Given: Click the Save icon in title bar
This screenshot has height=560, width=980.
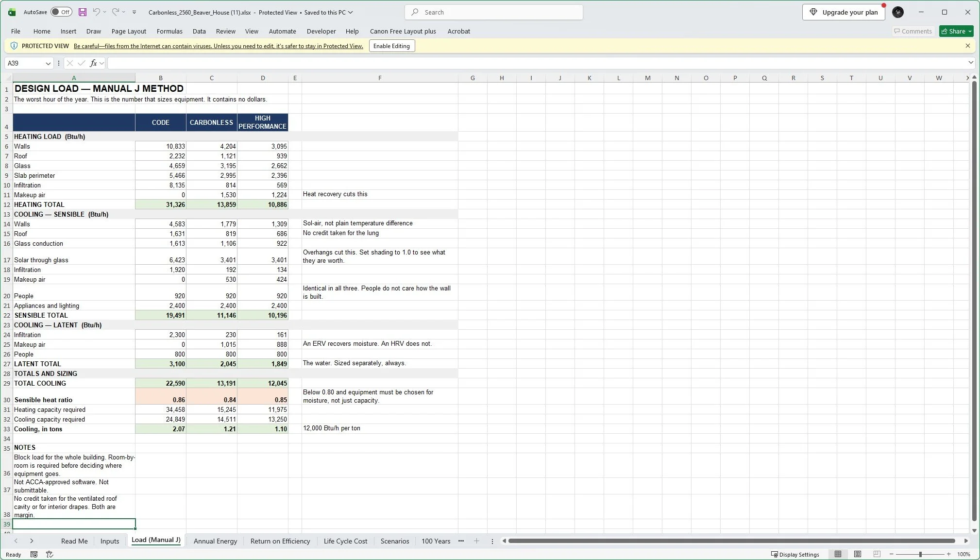Looking at the screenshot, I should pyautogui.click(x=83, y=12).
